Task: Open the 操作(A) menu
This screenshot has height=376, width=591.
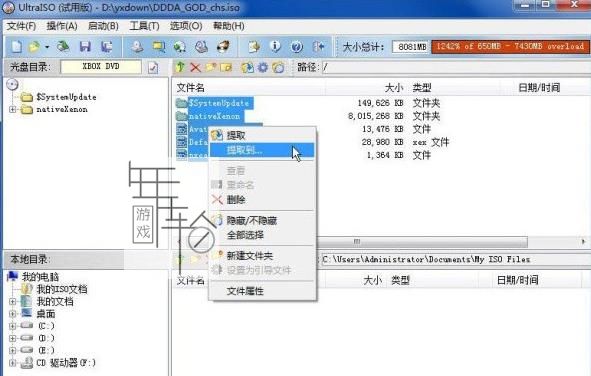Action: coord(62,26)
